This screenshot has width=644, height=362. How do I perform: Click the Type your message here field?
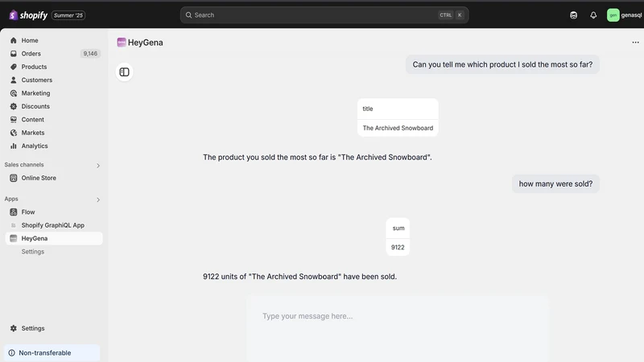coord(398,329)
